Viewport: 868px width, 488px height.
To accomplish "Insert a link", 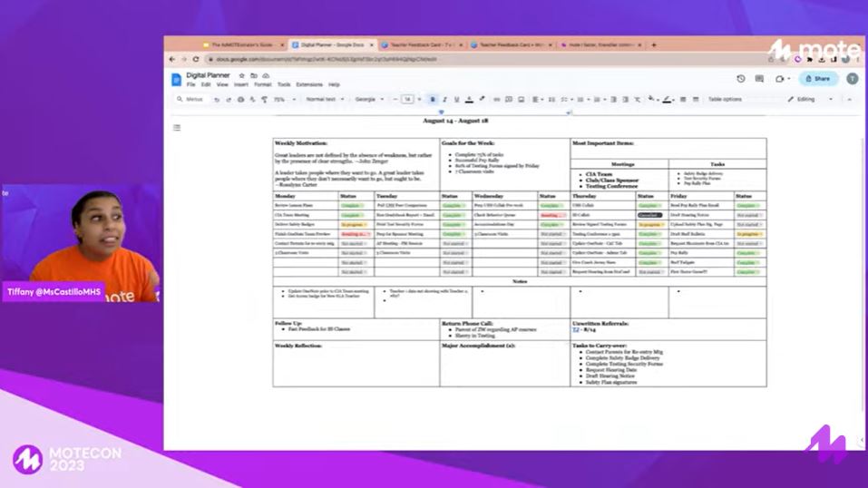I will click(x=496, y=100).
